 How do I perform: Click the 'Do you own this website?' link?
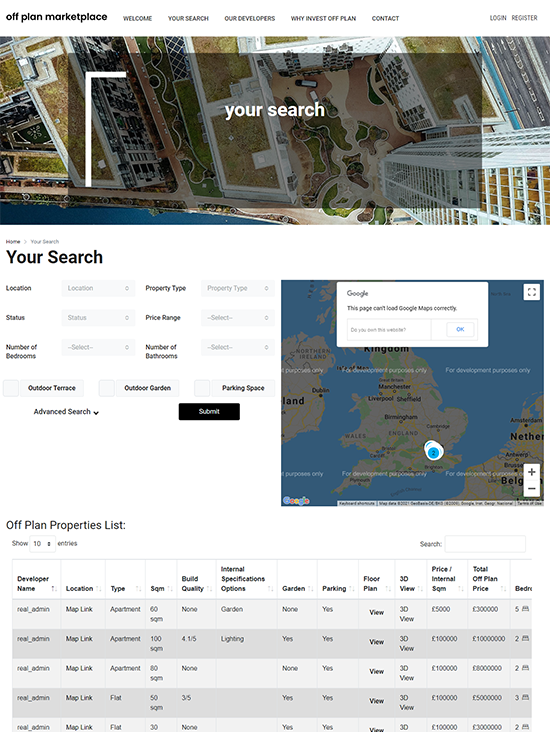coord(378,330)
